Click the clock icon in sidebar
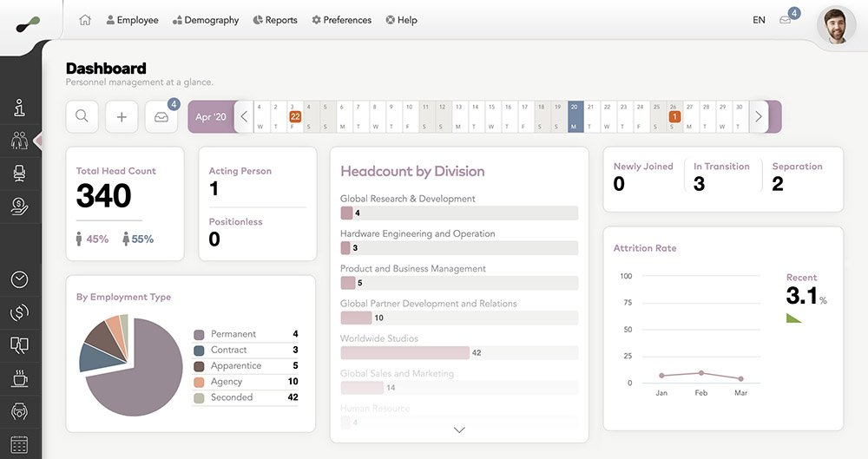The height and width of the screenshot is (459, 868). (20, 279)
